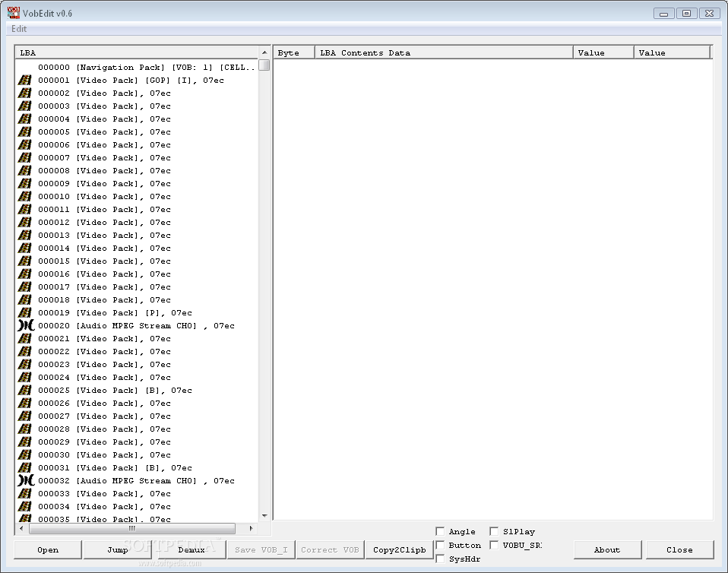This screenshot has width=728, height=573.
Task: Toggle the VOBU_SR checkbox
Action: 494,545
